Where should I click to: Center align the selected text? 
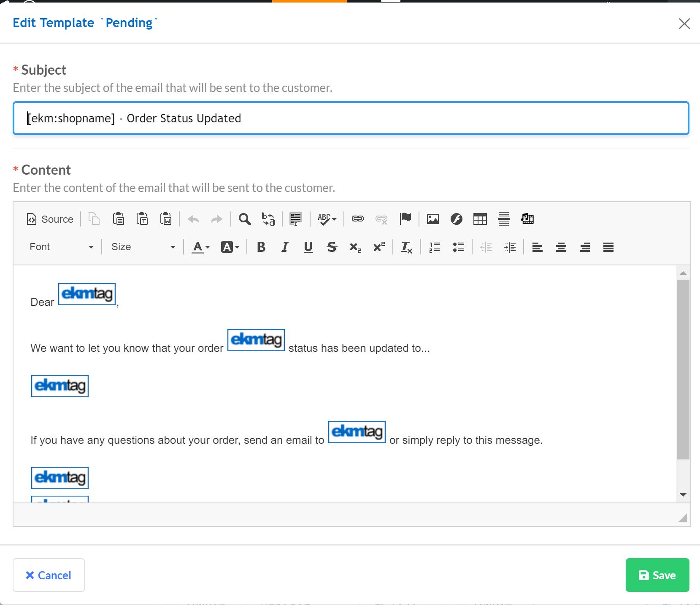pos(561,247)
